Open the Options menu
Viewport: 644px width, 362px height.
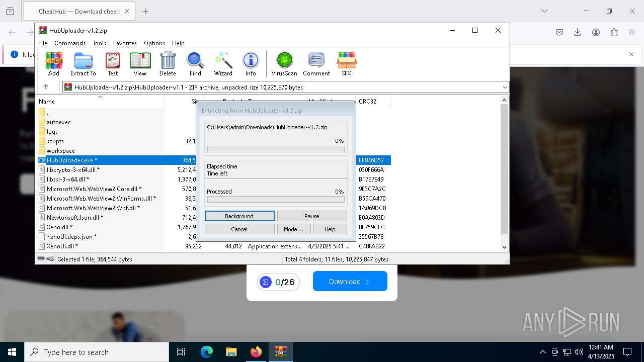click(154, 43)
